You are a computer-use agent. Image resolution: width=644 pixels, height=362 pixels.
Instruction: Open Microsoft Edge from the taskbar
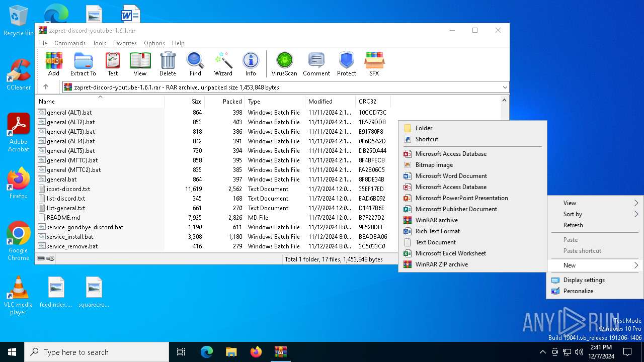click(207, 352)
